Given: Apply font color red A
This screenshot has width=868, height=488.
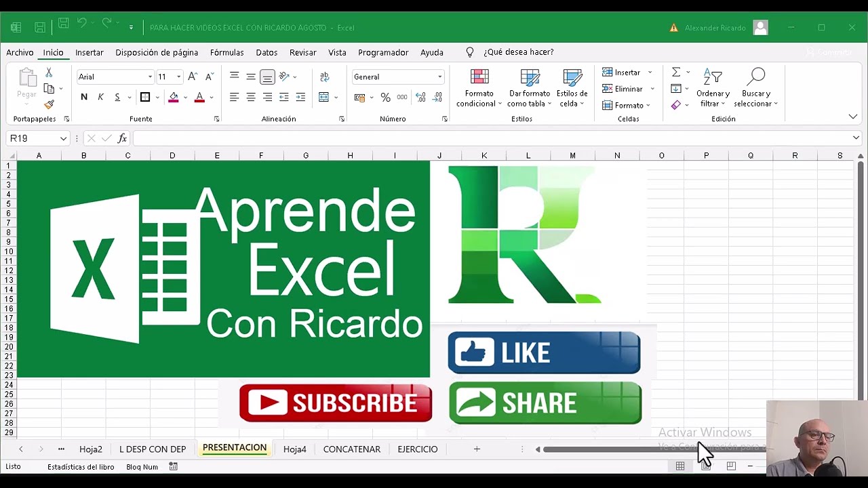Looking at the screenshot, I should tap(199, 97).
